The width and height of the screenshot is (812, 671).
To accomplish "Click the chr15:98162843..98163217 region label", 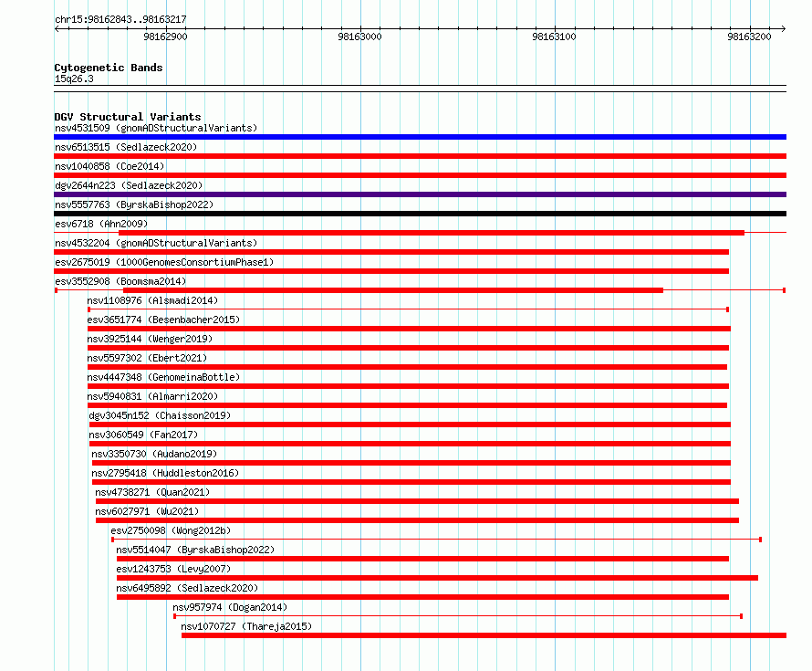I will 120,20.
